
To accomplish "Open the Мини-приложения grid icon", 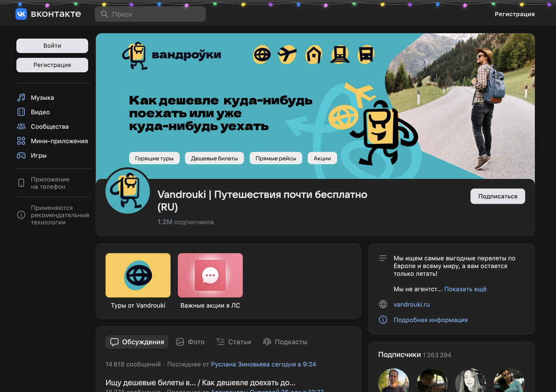I will (x=21, y=141).
